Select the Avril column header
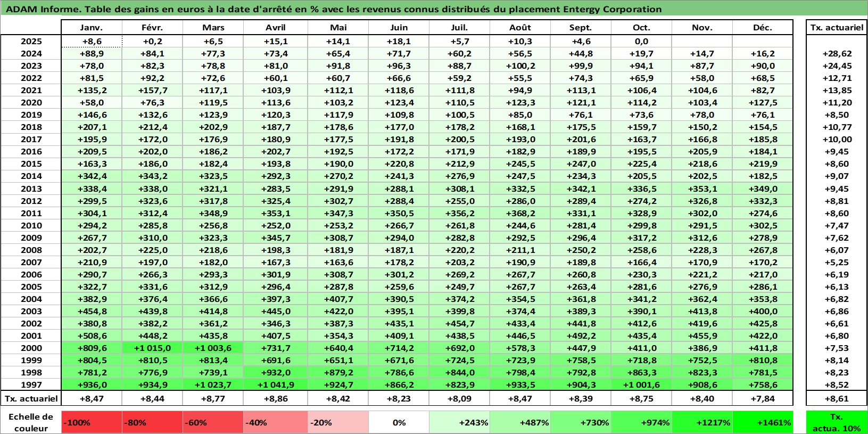868x434 pixels. pyautogui.click(x=276, y=28)
